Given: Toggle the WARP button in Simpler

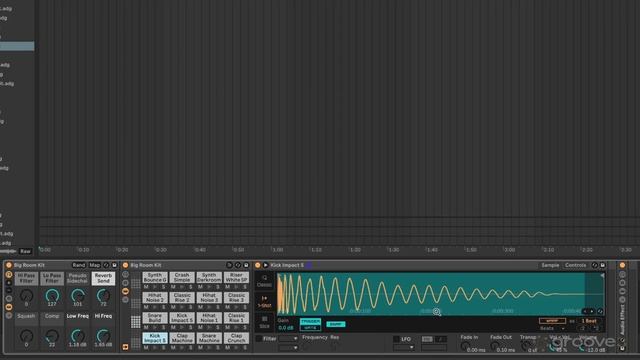Looking at the screenshot, I should tap(552, 321).
